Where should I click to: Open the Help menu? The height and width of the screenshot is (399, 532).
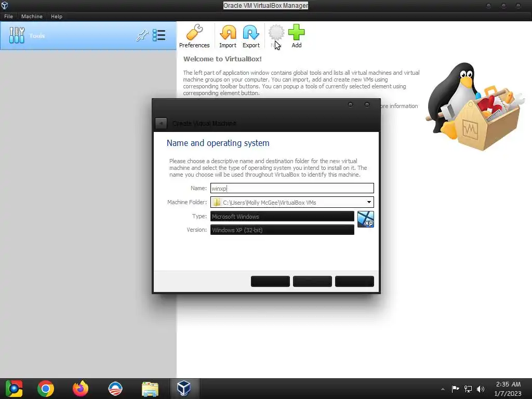(57, 16)
